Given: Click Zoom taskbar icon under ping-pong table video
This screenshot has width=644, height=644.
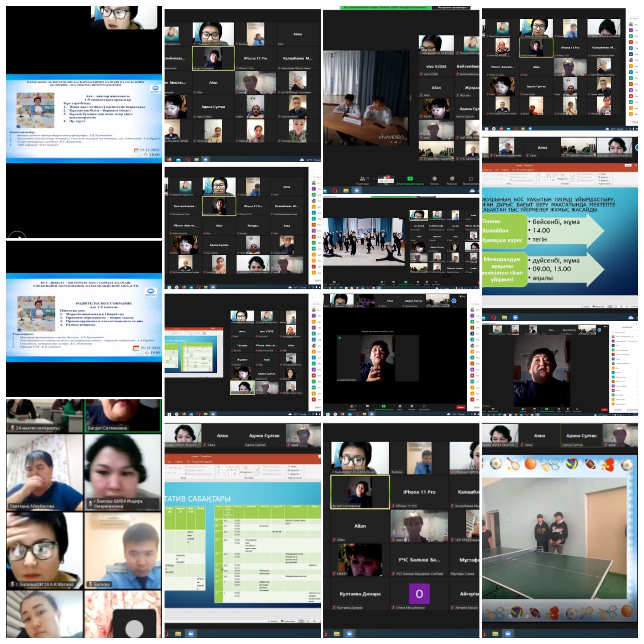Looking at the screenshot, I should click(508, 634).
